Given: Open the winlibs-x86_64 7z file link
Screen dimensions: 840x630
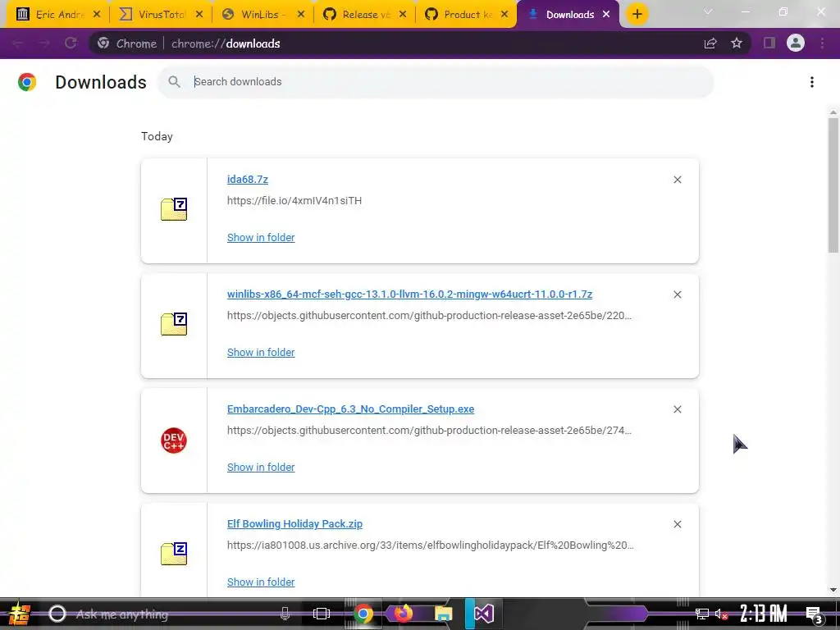Looking at the screenshot, I should [x=410, y=294].
